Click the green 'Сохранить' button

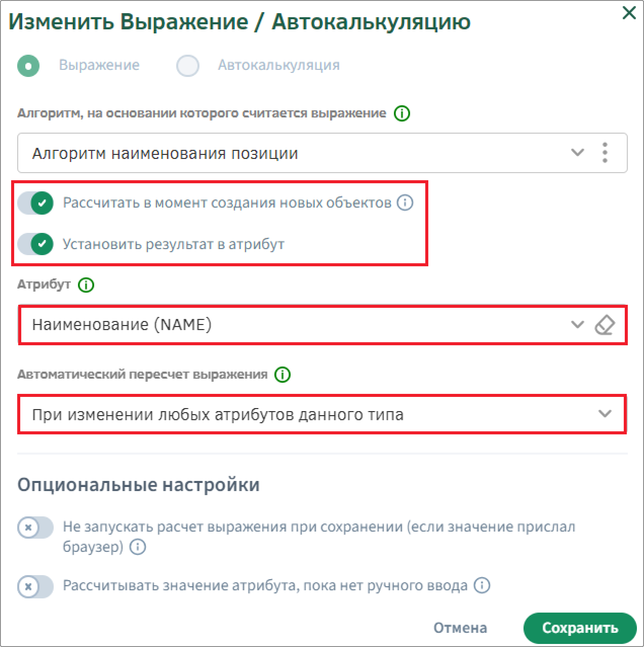[x=580, y=628]
